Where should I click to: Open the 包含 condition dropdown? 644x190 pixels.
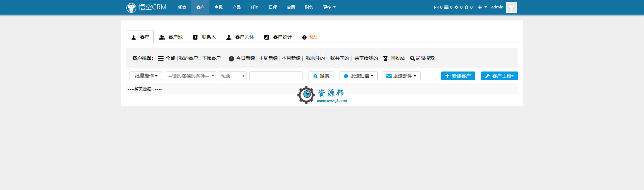[233, 76]
